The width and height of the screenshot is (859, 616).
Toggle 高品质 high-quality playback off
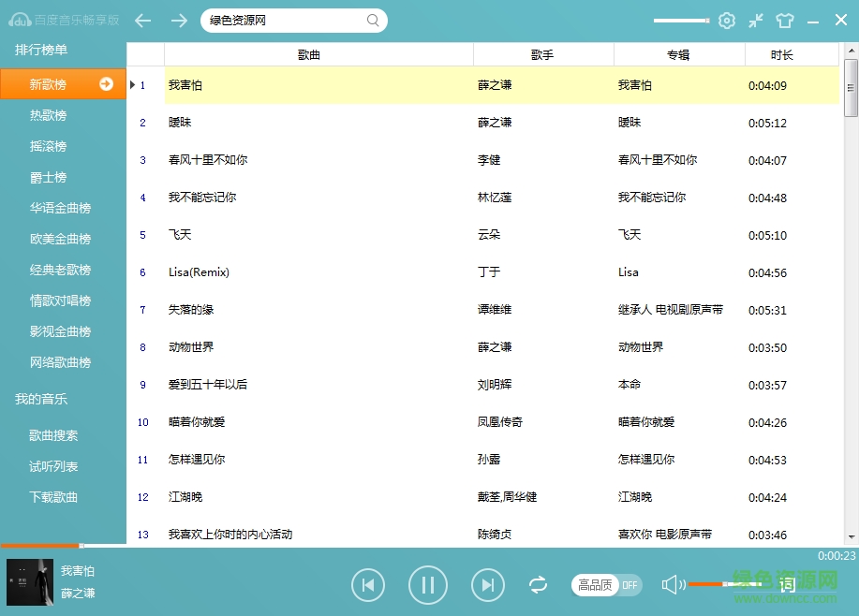(x=606, y=584)
